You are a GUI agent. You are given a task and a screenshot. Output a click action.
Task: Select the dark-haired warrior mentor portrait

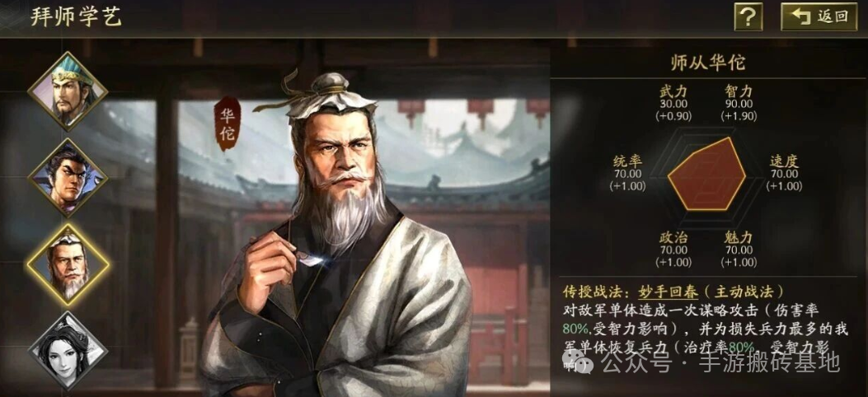pyautogui.click(x=68, y=178)
